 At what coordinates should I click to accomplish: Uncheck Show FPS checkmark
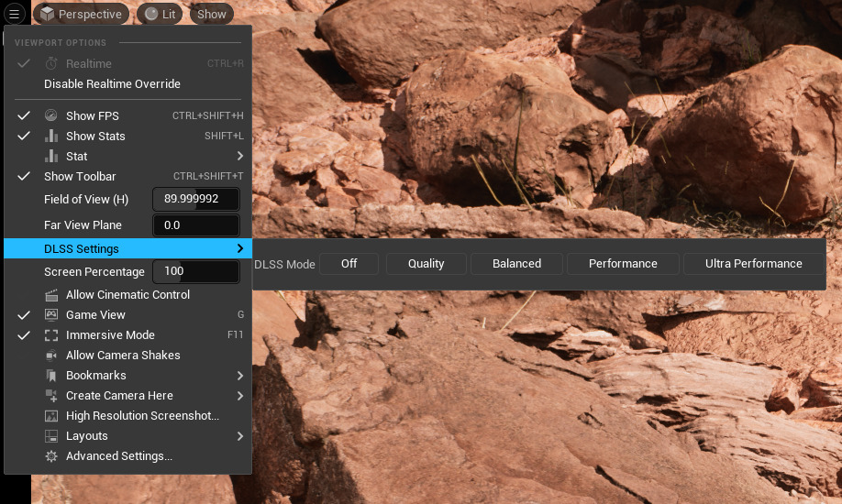(x=24, y=115)
